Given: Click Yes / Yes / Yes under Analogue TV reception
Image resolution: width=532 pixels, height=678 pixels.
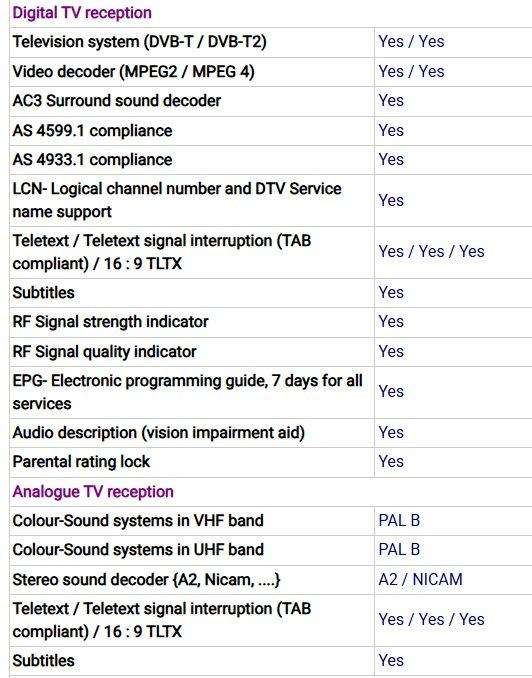Looking at the screenshot, I should coord(431,619).
